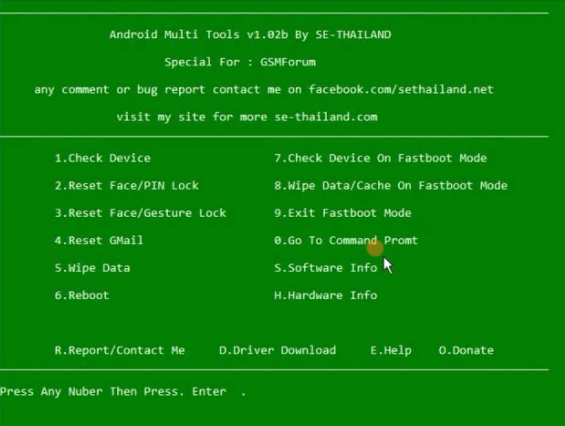Click the facebook.com/sethailand.net contact address
This screenshot has height=426, width=565.
click(401, 89)
